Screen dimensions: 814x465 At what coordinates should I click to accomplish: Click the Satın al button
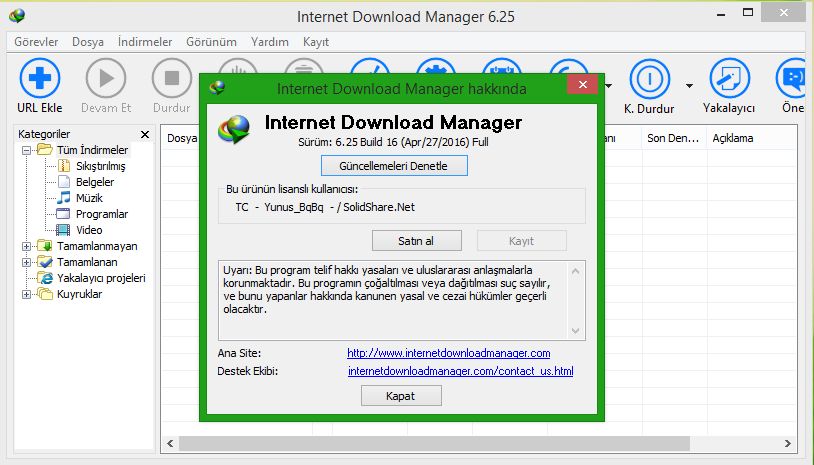point(416,241)
